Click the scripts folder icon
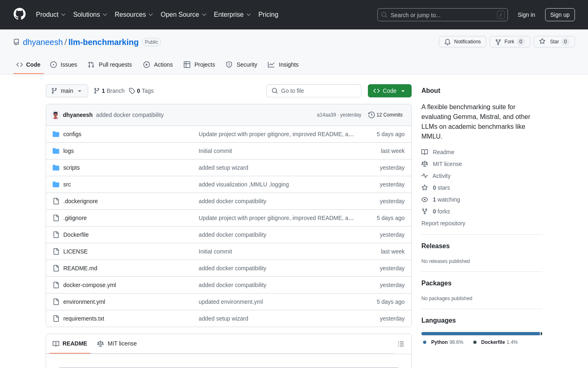The height and width of the screenshot is (368, 588). 56,168
